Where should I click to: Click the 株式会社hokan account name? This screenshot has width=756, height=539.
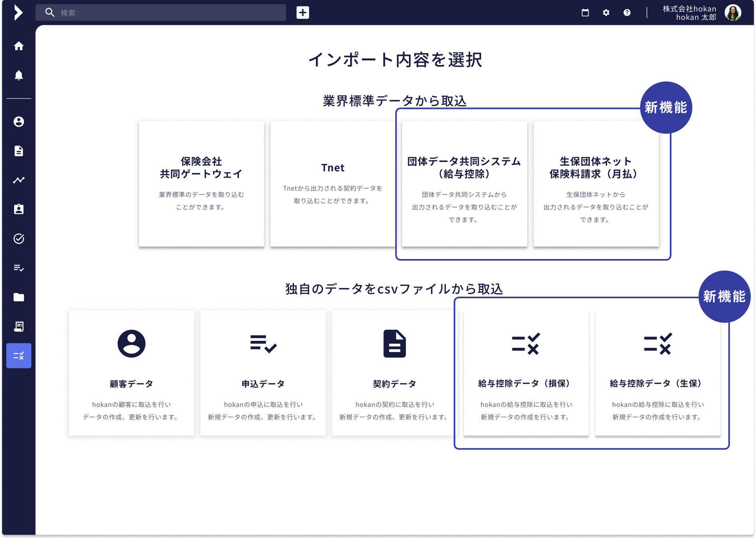point(689,8)
